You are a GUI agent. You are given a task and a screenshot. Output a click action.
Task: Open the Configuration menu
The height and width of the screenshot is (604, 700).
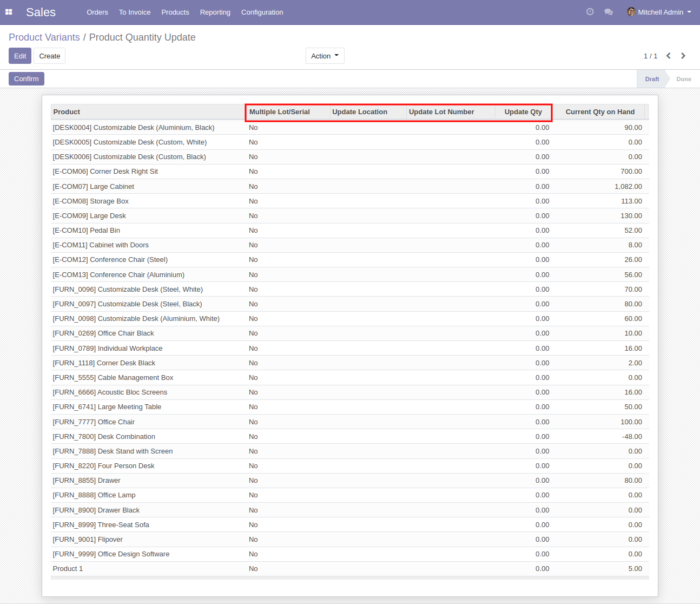point(262,12)
